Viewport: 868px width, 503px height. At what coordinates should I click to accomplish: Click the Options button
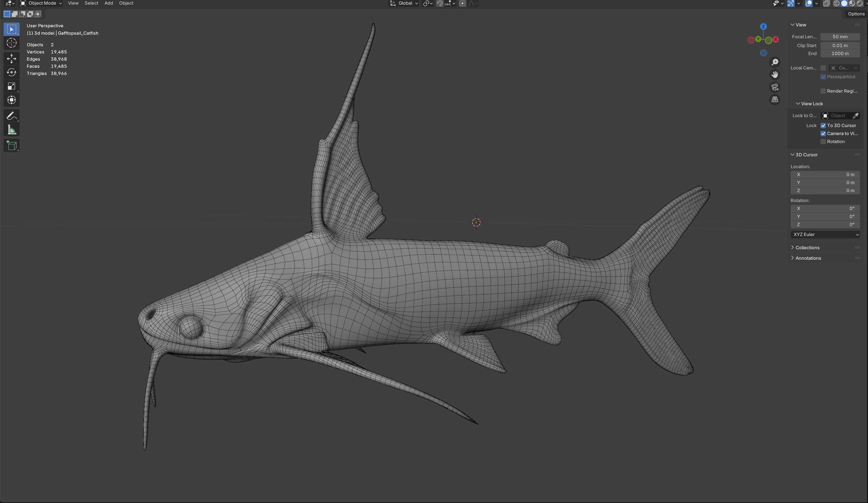[x=856, y=14]
